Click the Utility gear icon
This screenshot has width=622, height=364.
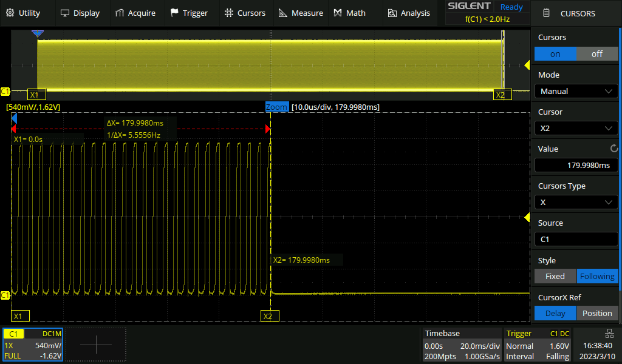(x=10, y=13)
